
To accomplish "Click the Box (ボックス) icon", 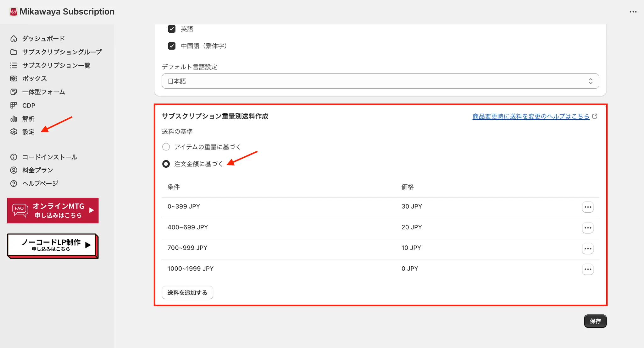I will pyautogui.click(x=14, y=79).
